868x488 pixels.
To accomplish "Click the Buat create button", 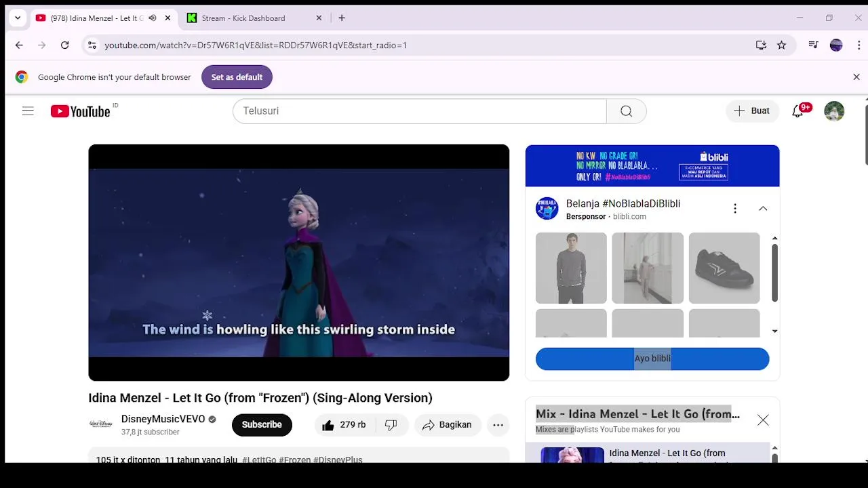I will coord(751,111).
